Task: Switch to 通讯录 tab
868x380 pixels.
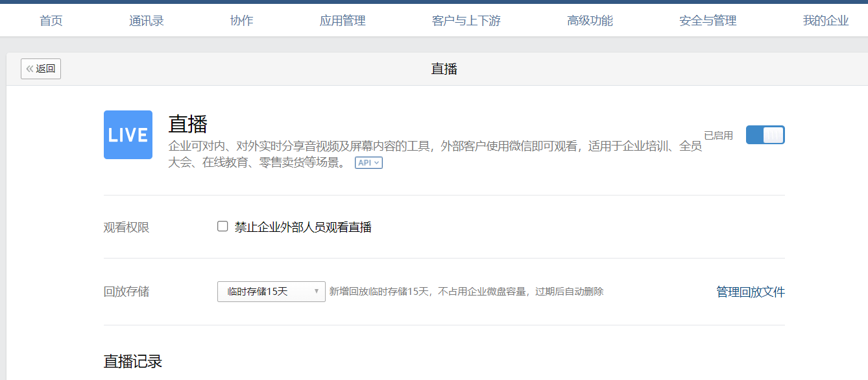Action: 147,21
